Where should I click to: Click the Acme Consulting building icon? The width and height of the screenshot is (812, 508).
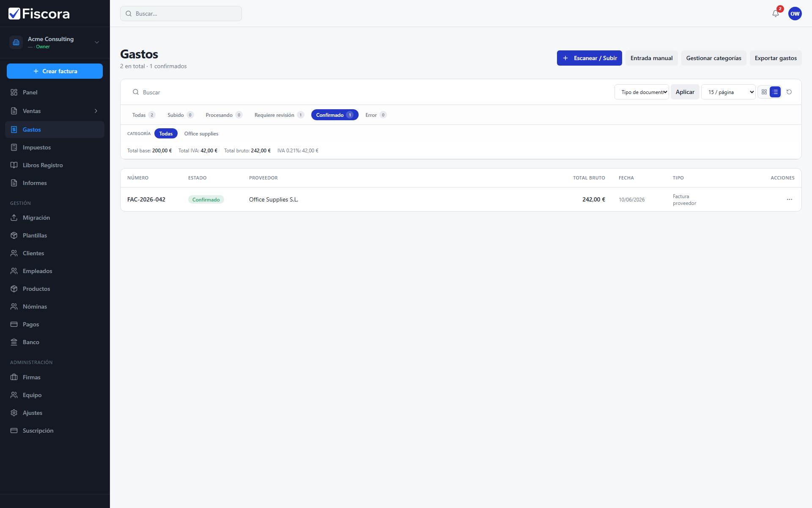click(x=16, y=42)
